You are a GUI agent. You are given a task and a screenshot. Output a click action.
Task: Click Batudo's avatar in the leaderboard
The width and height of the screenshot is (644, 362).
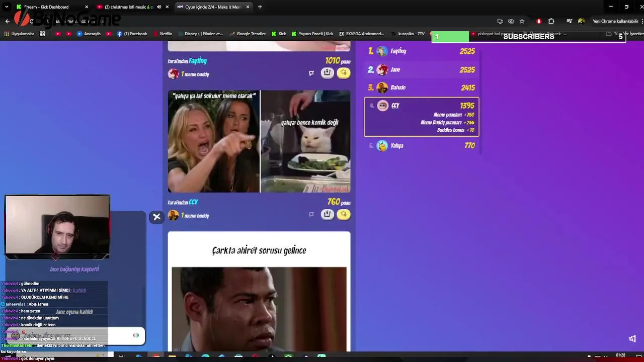[x=382, y=87]
